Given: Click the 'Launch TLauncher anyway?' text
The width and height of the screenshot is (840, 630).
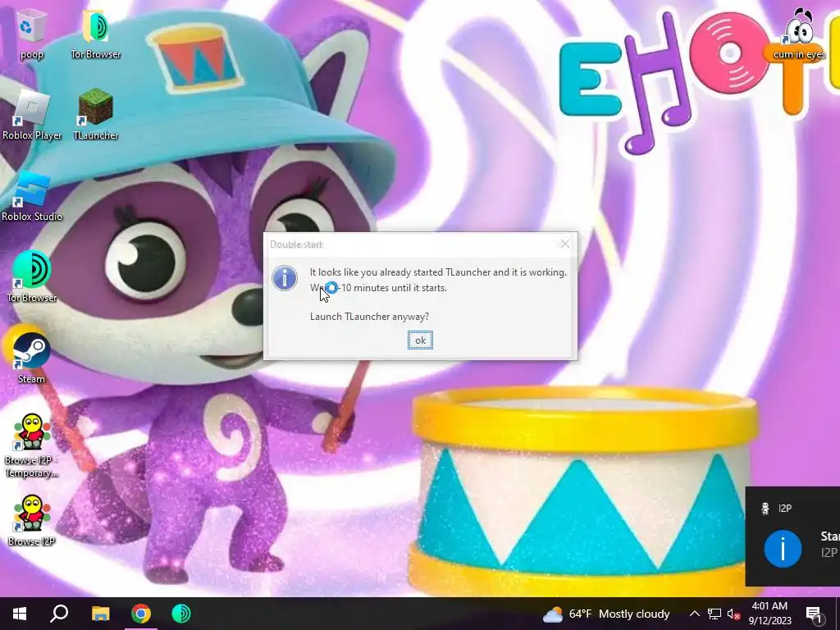Looking at the screenshot, I should point(370,317).
